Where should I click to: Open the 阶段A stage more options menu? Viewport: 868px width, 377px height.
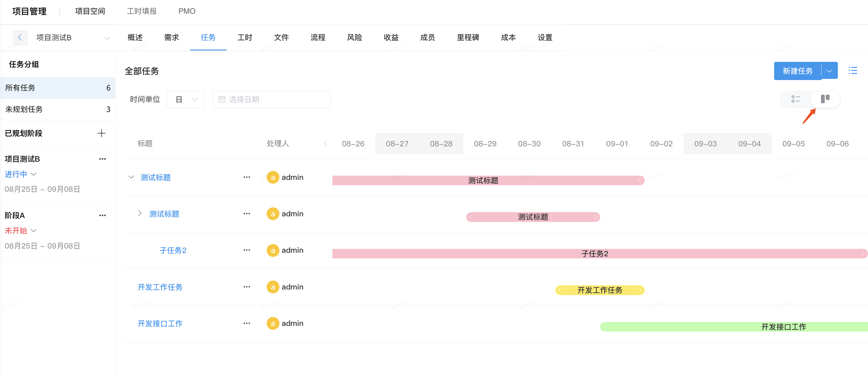102,215
